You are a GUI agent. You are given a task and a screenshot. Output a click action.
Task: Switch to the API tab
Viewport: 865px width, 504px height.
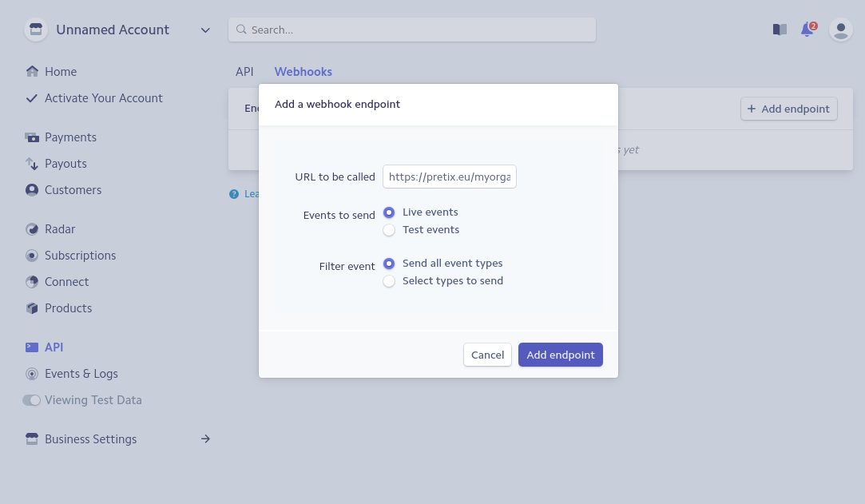click(x=244, y=72)
